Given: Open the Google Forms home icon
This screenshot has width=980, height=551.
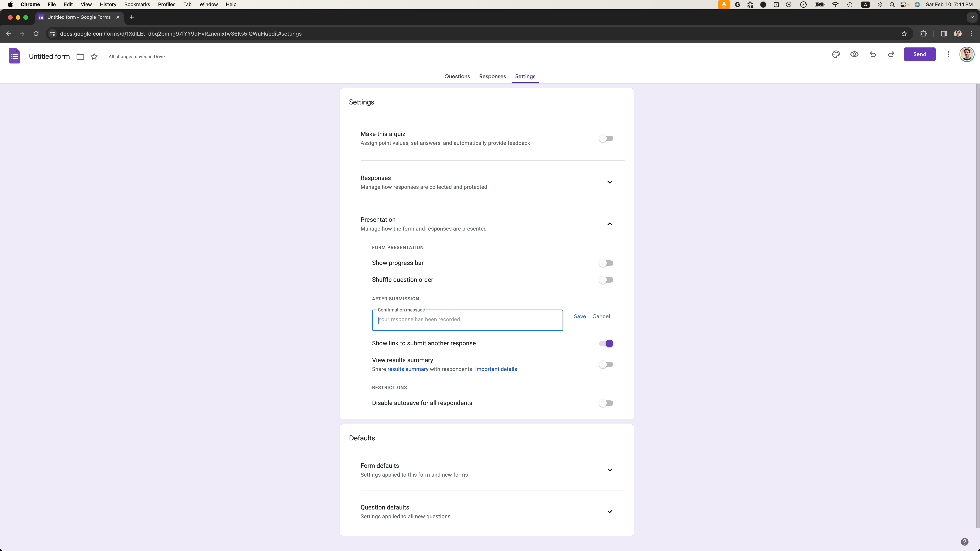Looking at the screenshot, I should coord(15,56).
